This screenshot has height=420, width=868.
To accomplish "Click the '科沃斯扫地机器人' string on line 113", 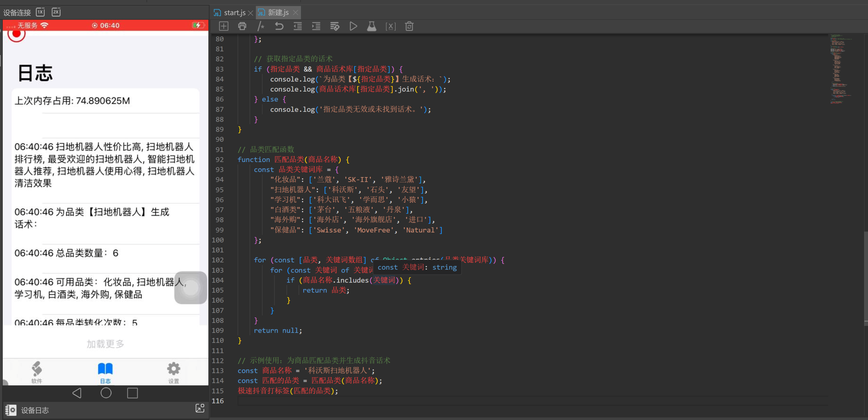I will pos(337,370).
